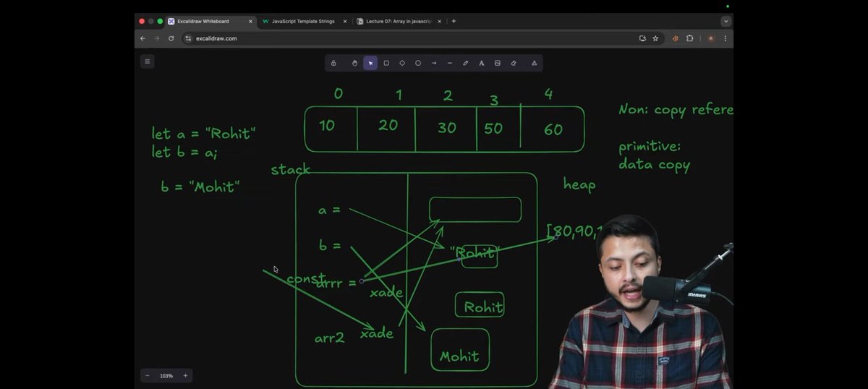Viewport: 868px width, 389px height.
Task: Close the JavaScript Template Strings tab
Action: coord(344,22)
